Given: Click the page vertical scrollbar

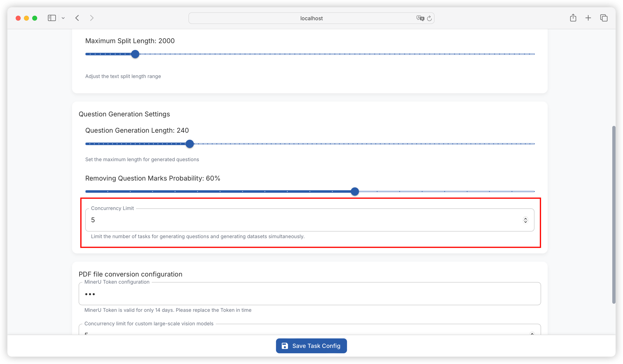Looking at the screenshot, I should pos(614,214).
